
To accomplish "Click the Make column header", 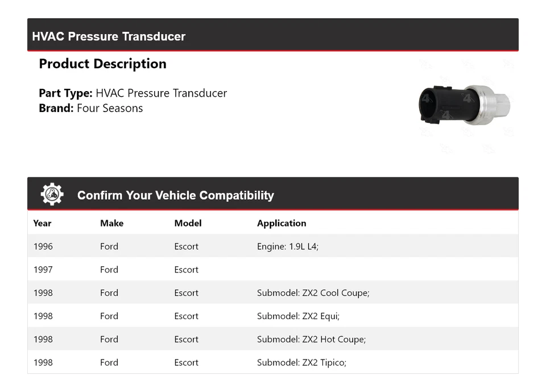I will (111, 223).
